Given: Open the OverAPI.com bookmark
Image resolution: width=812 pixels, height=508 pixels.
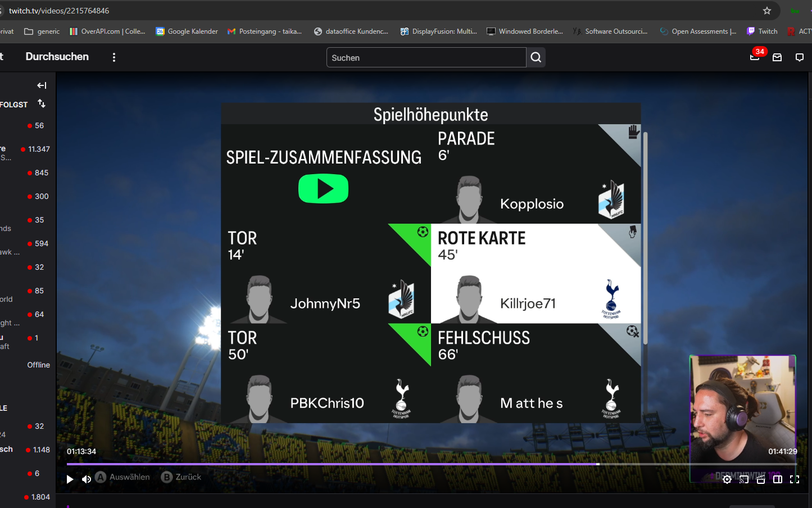Looking at the screenshot, I should [x=107, y=31].
